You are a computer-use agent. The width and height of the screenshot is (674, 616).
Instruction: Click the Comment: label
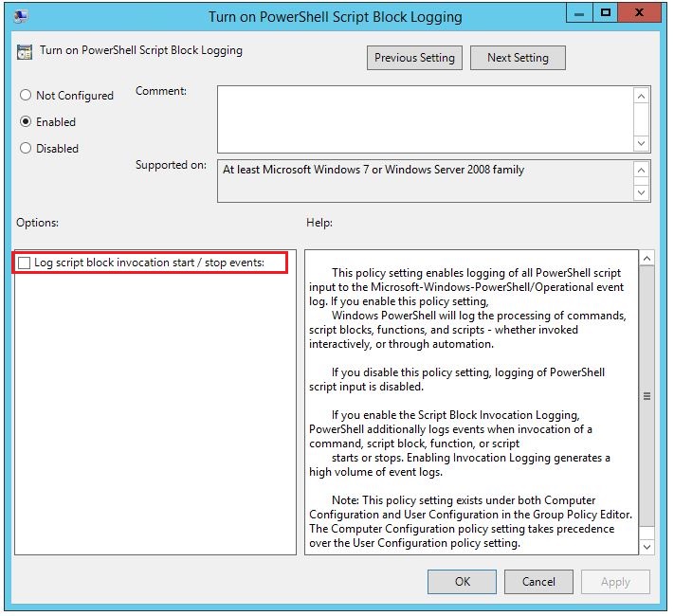pyautogui.click(x=161, y=91)
